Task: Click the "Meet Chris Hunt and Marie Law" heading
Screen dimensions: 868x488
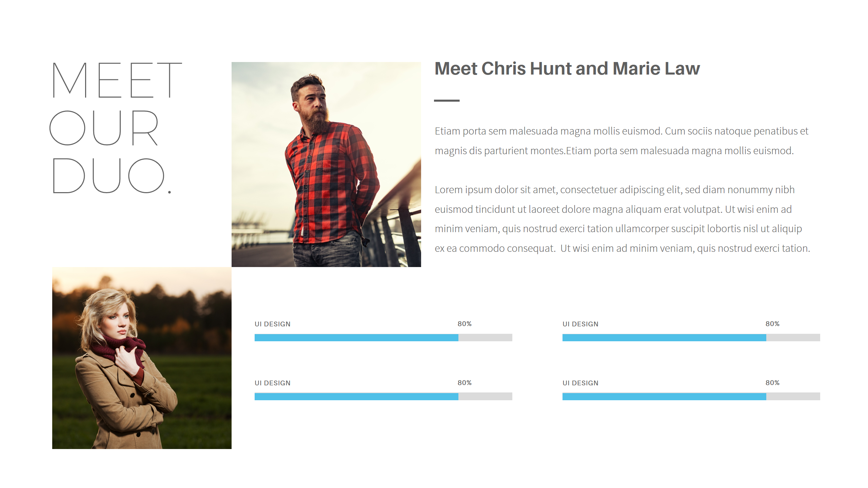Action: pyautogui.click(x=567, y=68)
